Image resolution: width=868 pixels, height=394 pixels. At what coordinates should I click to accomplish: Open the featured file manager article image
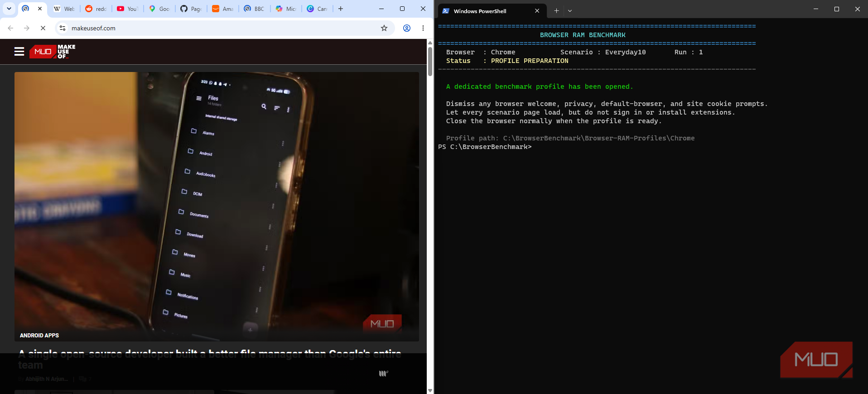click(217, 207)
